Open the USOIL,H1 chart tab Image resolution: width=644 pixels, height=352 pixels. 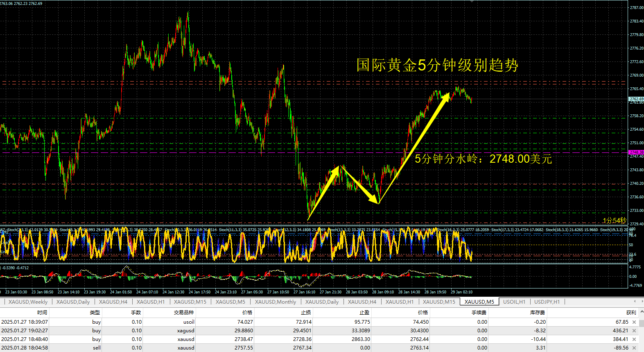coord(514,302)
